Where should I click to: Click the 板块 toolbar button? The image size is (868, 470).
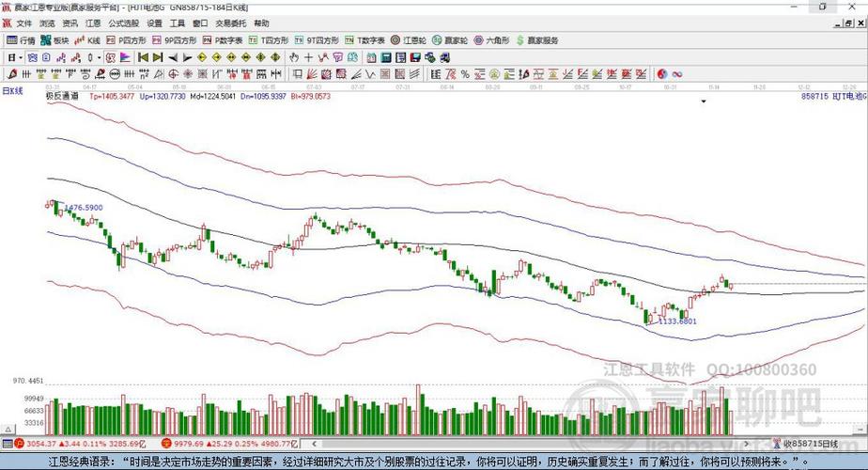click(54, 40)
